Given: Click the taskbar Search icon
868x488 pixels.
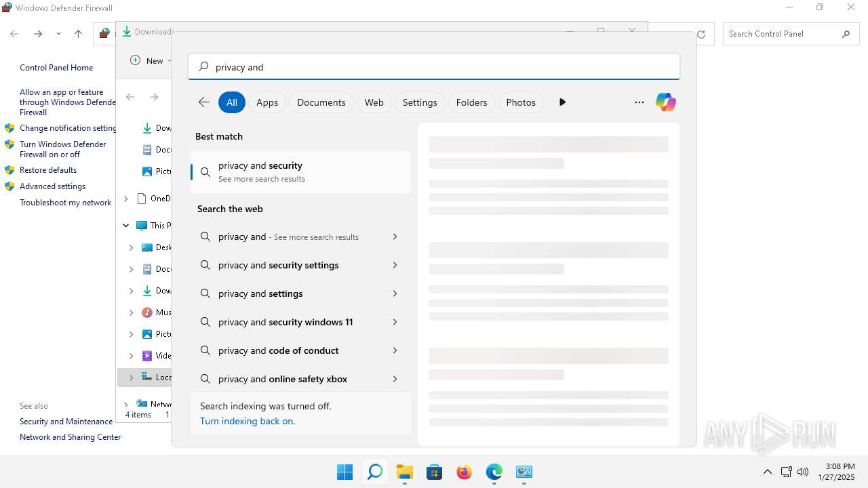Looking at the screenshot, I should pyautogui.click(x=374, y=472).
